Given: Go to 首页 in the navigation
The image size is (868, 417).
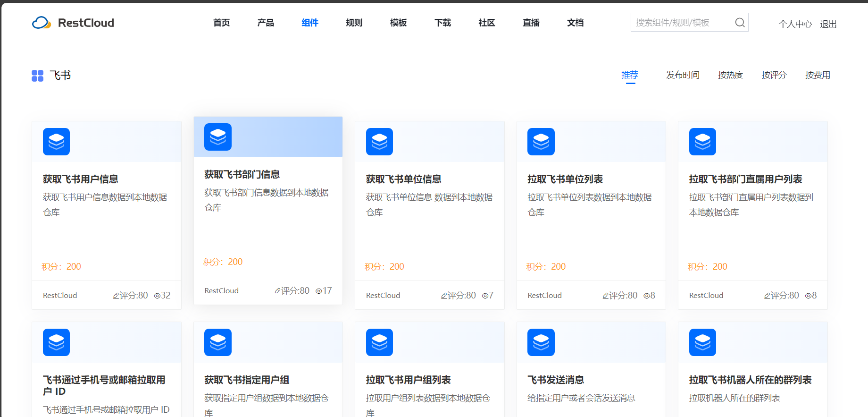Looking at the screenshot, I should [221, 23].
